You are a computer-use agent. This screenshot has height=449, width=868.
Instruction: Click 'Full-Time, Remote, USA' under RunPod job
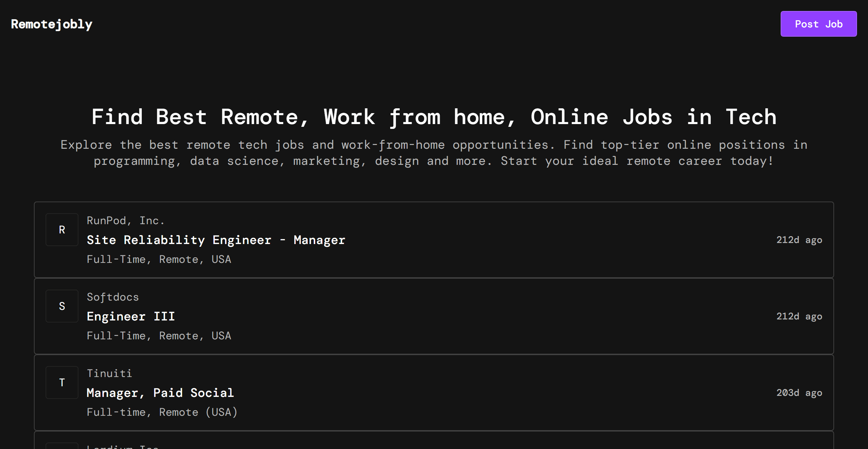point(159,259)
